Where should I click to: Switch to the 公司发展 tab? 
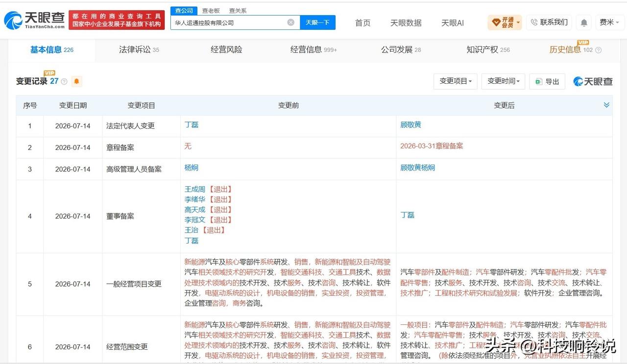(401, 49)
